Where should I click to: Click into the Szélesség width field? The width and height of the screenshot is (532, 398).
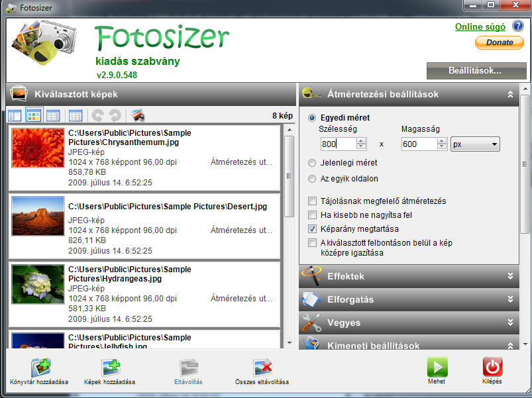click(x=339, y=144)
